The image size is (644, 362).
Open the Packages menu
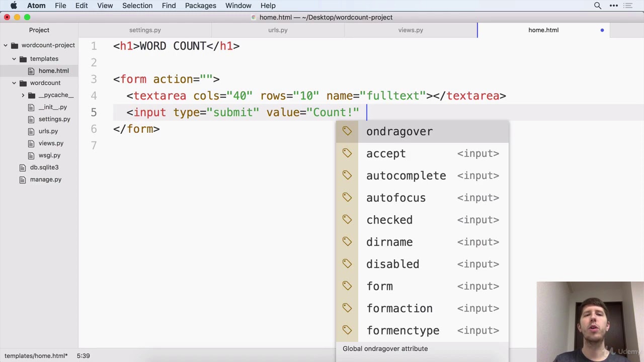click(200, 6)
